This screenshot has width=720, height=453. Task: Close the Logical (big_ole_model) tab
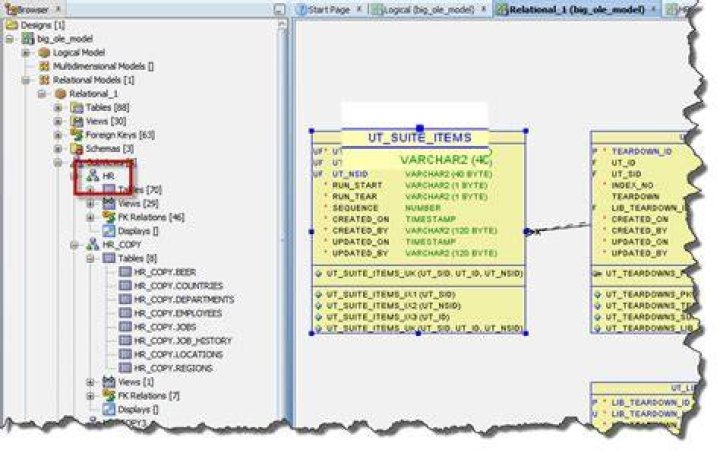tap(484, 9)
